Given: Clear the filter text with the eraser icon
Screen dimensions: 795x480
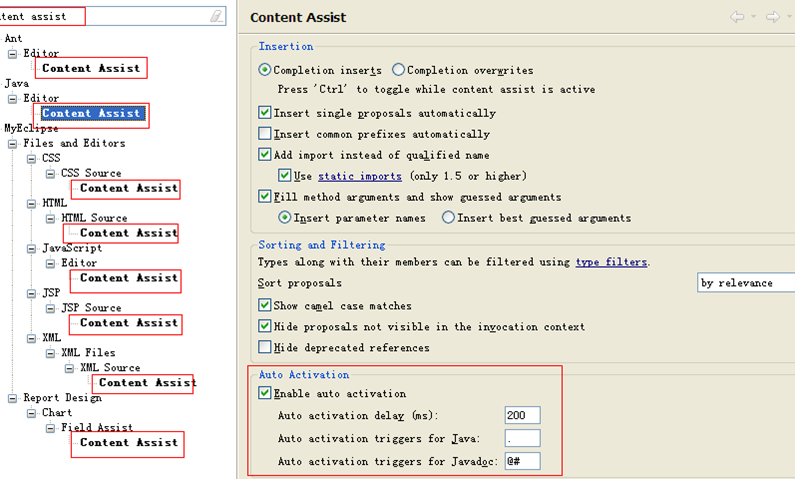Looking at the screenshot, I should coord(216,16).
